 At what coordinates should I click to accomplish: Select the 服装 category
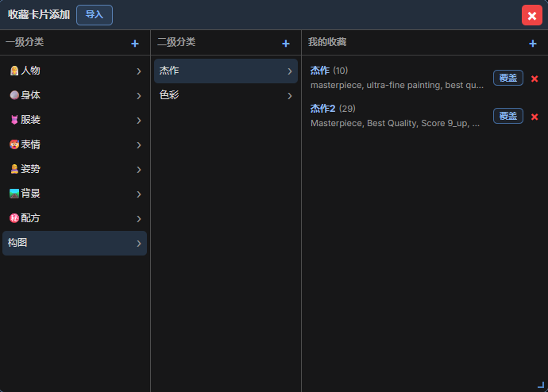(75, 120)
